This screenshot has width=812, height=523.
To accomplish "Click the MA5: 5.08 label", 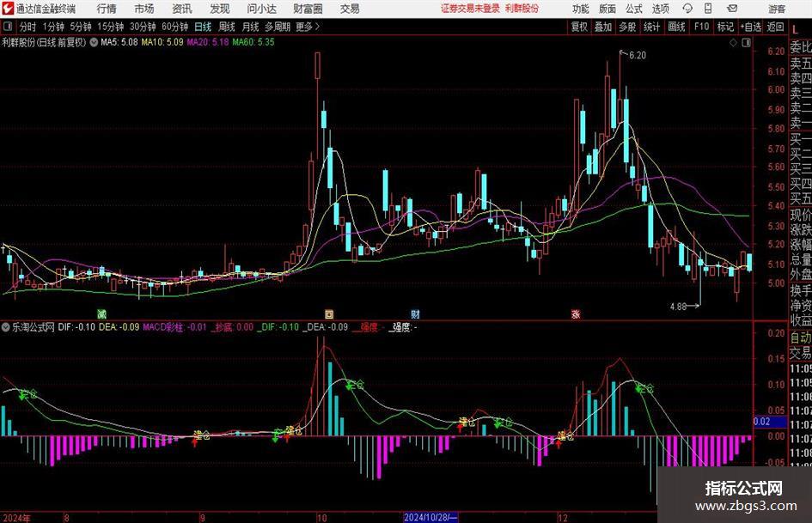I will click(119, 42).
